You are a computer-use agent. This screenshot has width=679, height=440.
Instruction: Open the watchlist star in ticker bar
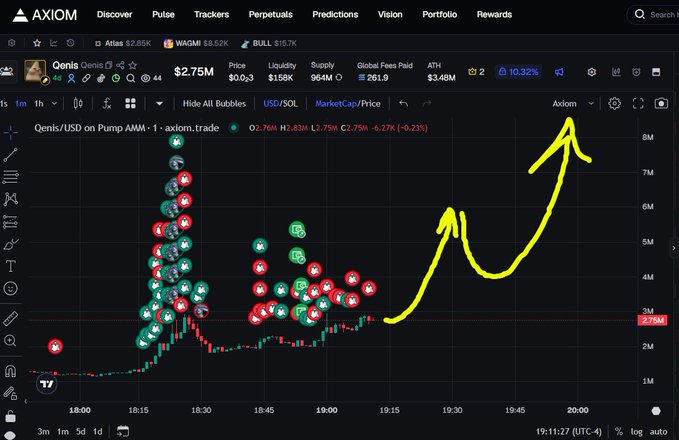[x=37, y=43]
